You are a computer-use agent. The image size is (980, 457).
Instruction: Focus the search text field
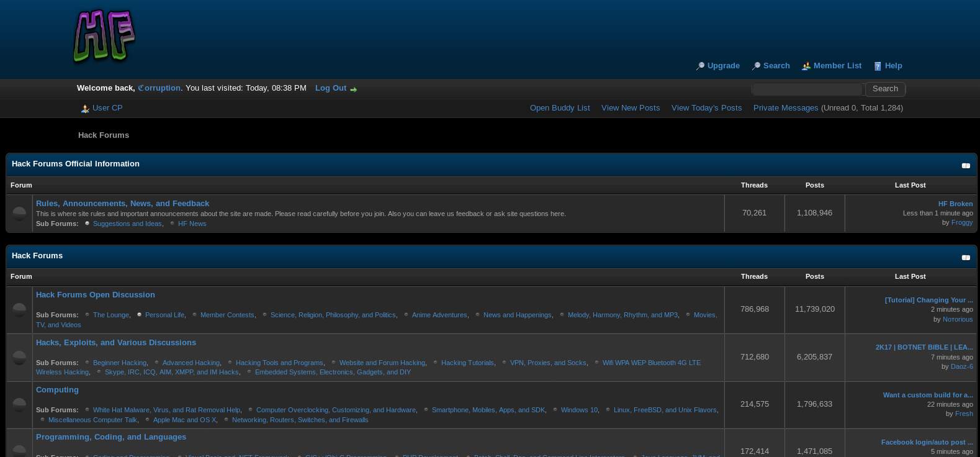[807, 89]
